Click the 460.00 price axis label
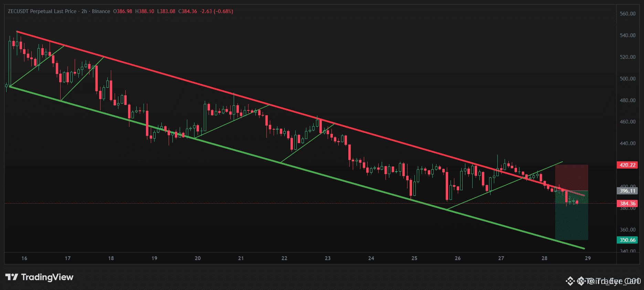This screenshot has width=644, height=290. (627, 122)
